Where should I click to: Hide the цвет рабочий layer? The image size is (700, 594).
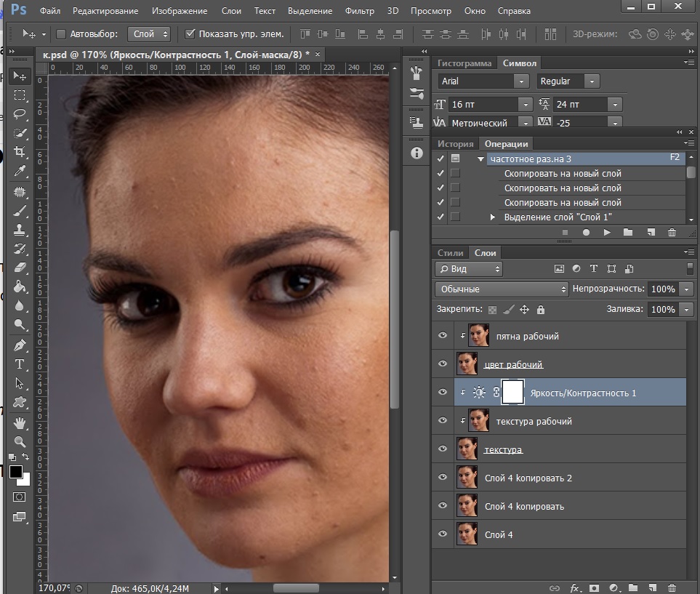[x=443, y=364]
